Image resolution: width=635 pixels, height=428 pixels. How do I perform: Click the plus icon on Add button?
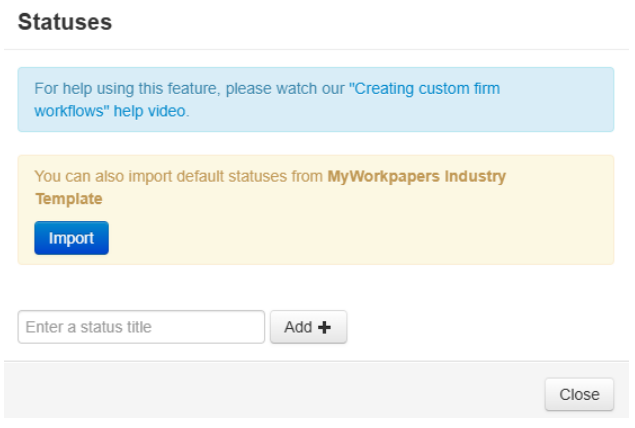click(324, 327)
